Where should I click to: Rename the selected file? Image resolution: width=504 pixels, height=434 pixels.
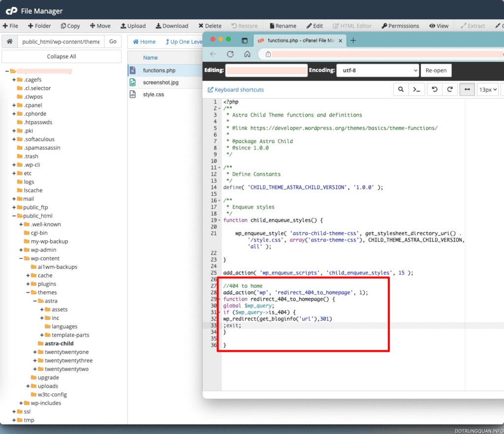283,26
